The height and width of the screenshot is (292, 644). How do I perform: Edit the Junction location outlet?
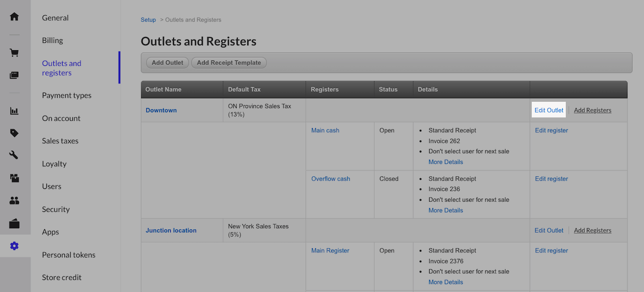(x=549, y=230)
